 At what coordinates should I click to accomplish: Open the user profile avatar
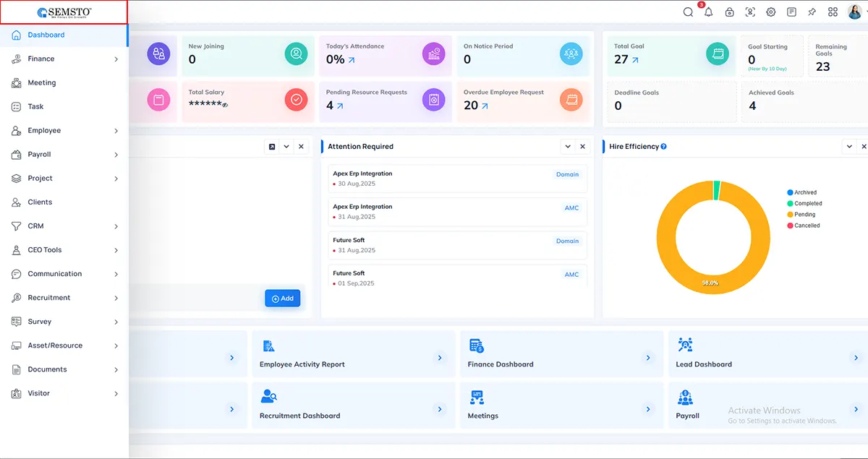pyautogui.click(x=854, y=12)
